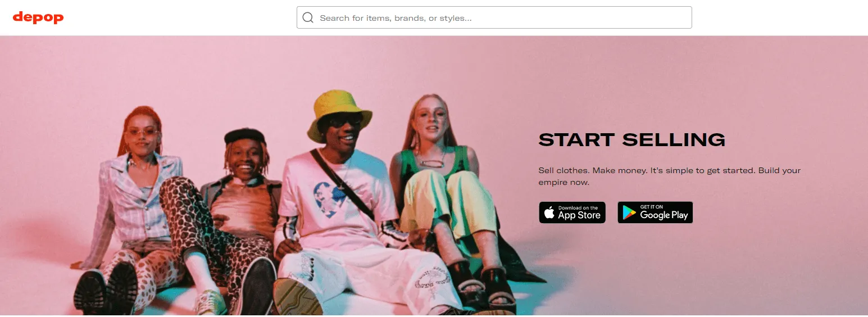Viewport: 868px width, 317px height.
Task: Click the 'Sell clothes. Make money' description text
Action: coord(669,176)
